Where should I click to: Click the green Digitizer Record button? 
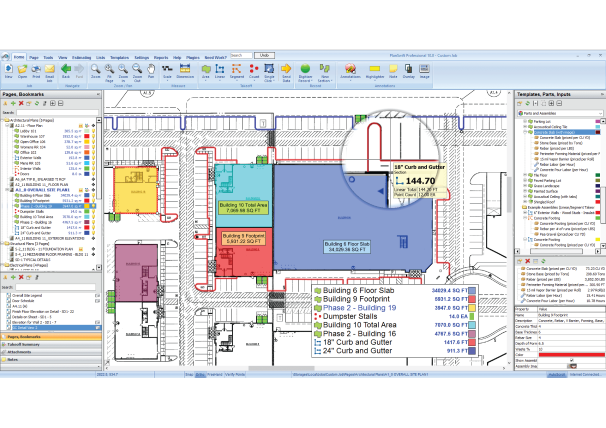coord(305,69)
